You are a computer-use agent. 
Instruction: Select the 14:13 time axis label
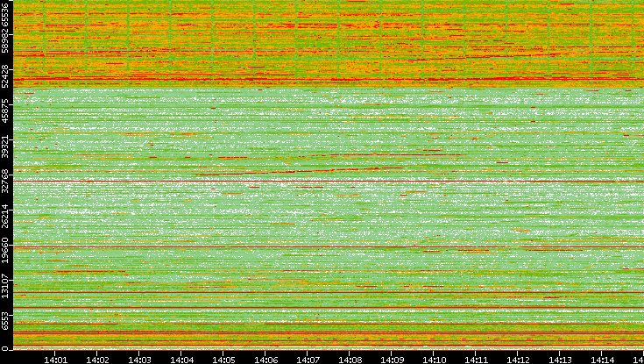click(x=560, y=360)
